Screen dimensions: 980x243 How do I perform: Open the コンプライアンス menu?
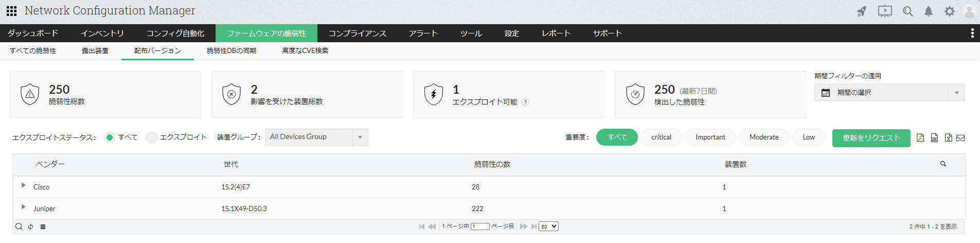(357, 33)
